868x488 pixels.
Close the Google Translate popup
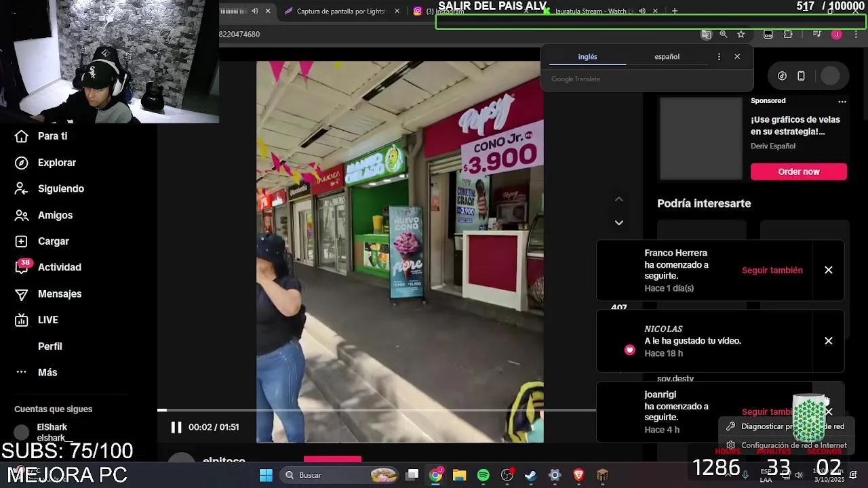[737, 57]
